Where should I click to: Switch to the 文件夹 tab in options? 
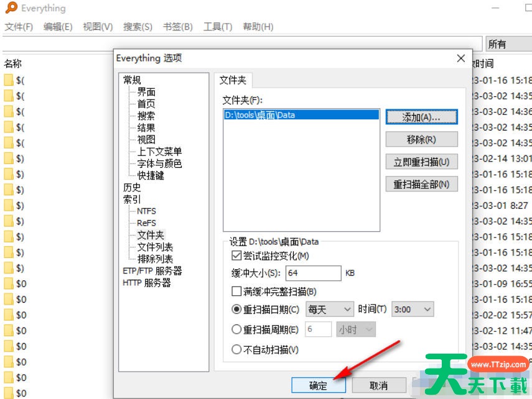[232, 80]
